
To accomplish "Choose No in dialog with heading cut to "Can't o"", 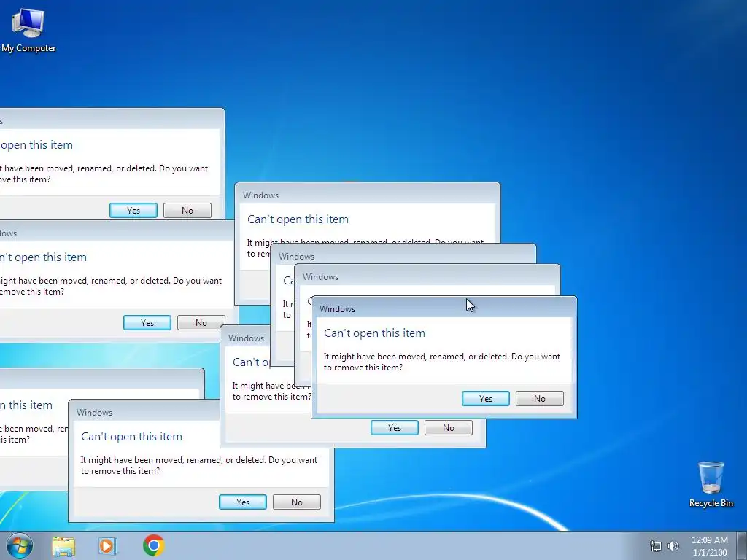I will [x=449, y=427].
